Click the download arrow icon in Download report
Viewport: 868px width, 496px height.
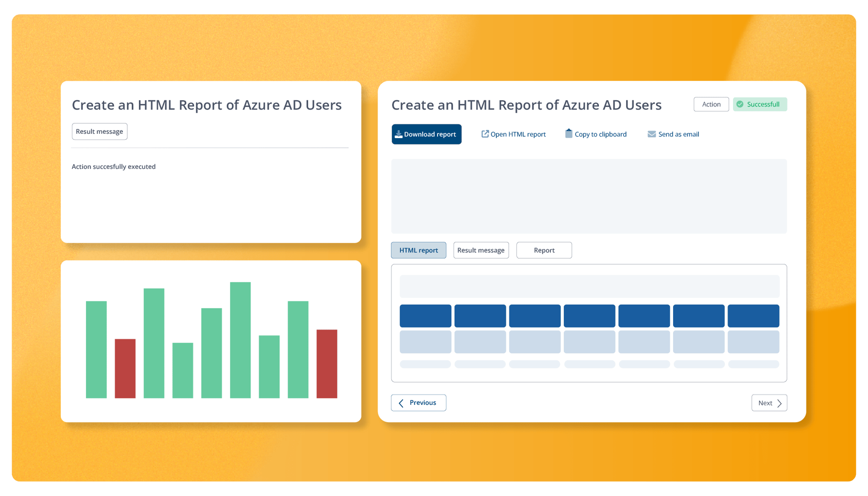(398, 134)
